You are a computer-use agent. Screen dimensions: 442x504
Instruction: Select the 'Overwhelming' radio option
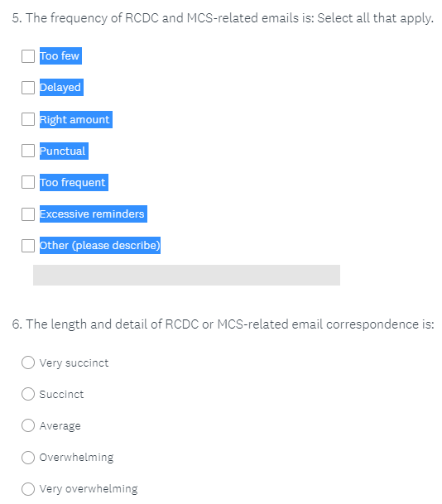coord(28,457)
